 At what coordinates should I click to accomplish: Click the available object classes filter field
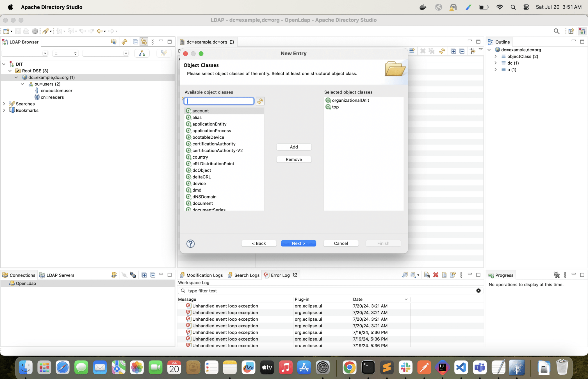[219, 101]
